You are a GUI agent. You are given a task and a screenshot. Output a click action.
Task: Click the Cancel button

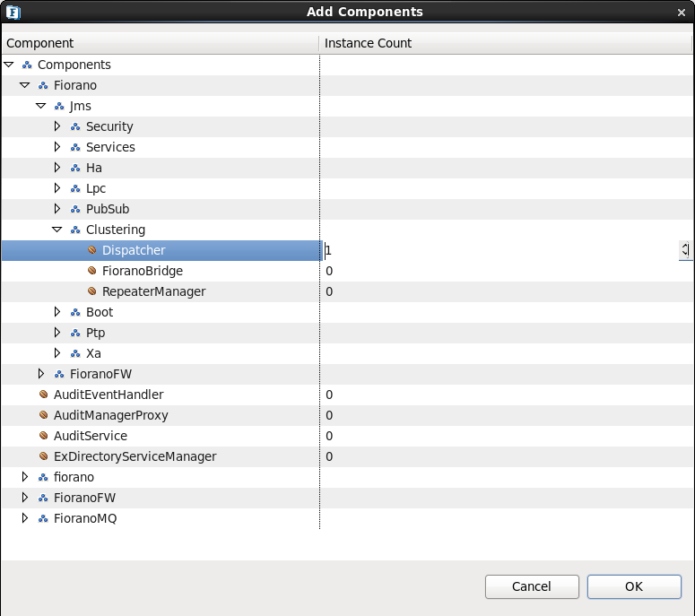pyautogui.click(x=532, y=586)
